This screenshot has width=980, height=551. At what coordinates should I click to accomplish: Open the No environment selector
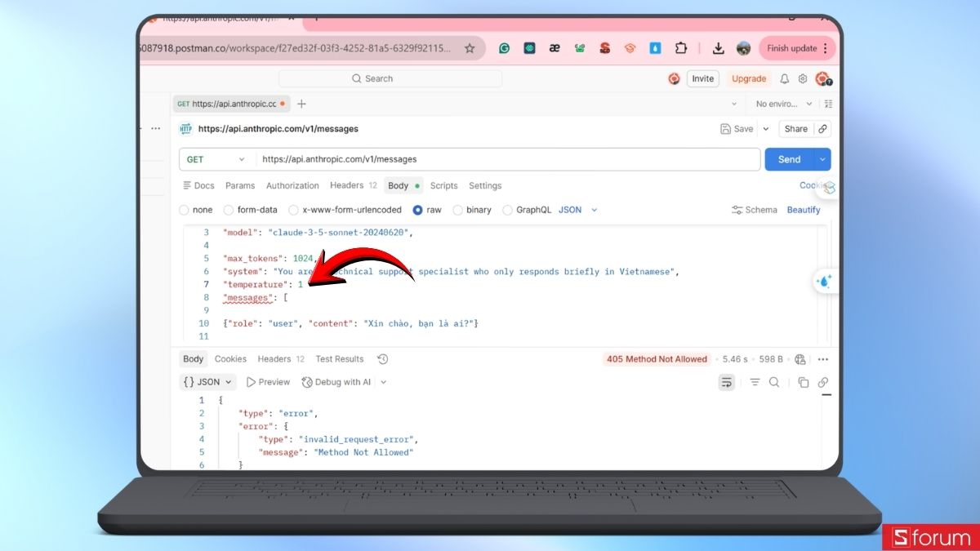pos(784,104)
